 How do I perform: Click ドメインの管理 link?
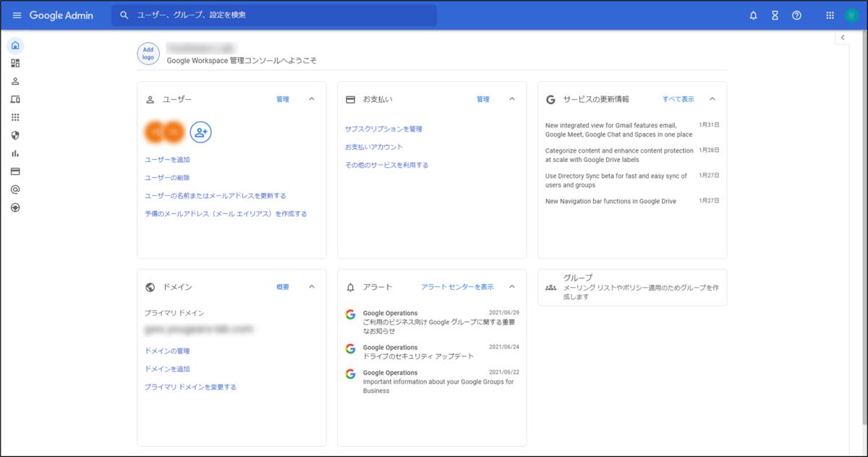point(167,351)
